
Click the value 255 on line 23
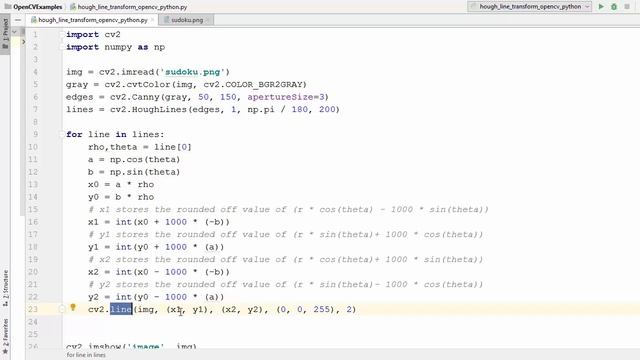coord(321,309)
